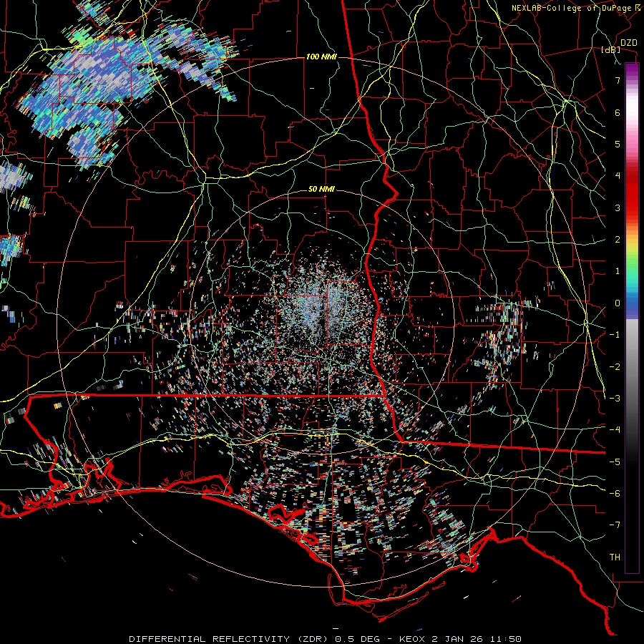Viewport: 644px width, 644px height.
Task: Click the 0 value on color scale
Action: tap(618, 303)
